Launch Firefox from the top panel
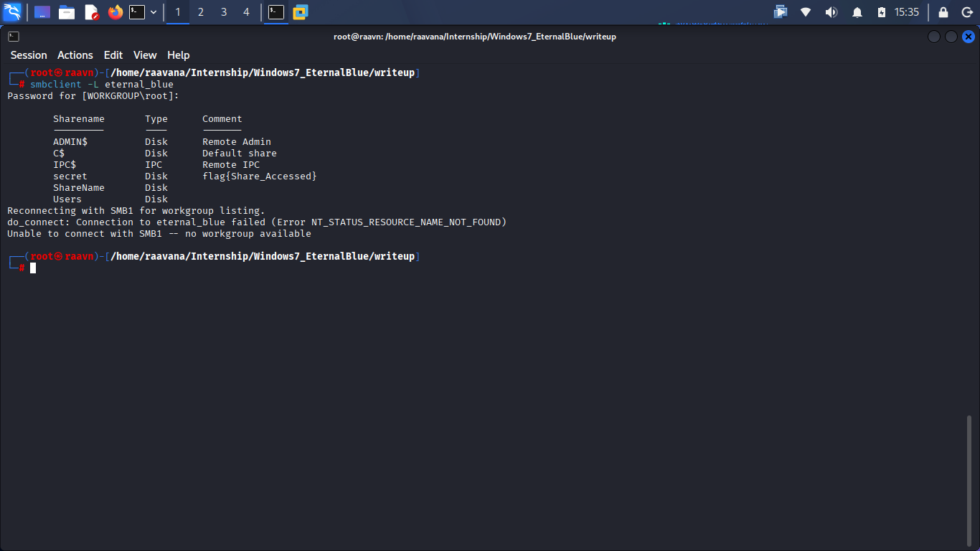The height and width of the screenshot is (551, 980). [116, 12]
